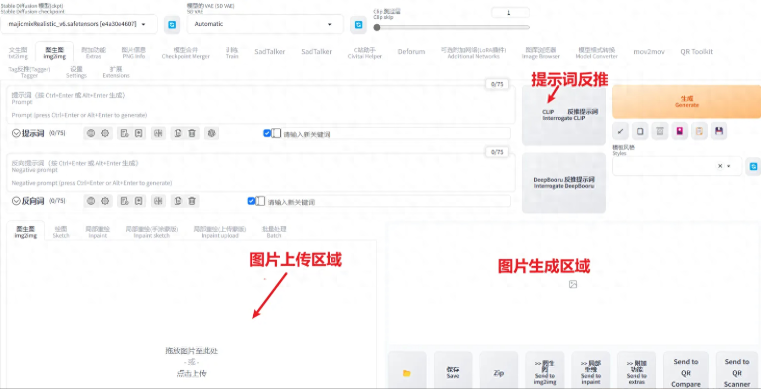761x389 pixels.
Task: Open the SD VAE Automatic dropdown
Action: point(265,24)
